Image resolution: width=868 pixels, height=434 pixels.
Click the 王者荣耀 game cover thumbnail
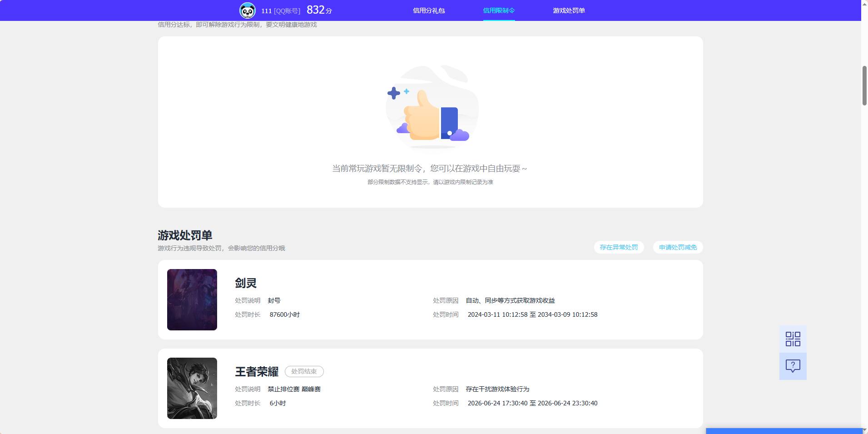coord(192,388)
